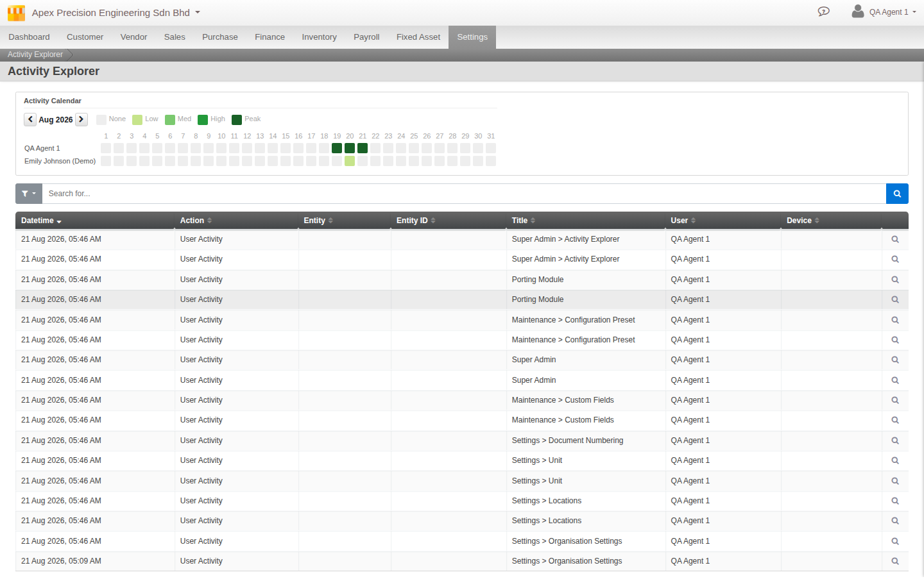View details of Document Numbering row
The image size is (924, 579).
(x=895, y=441)
